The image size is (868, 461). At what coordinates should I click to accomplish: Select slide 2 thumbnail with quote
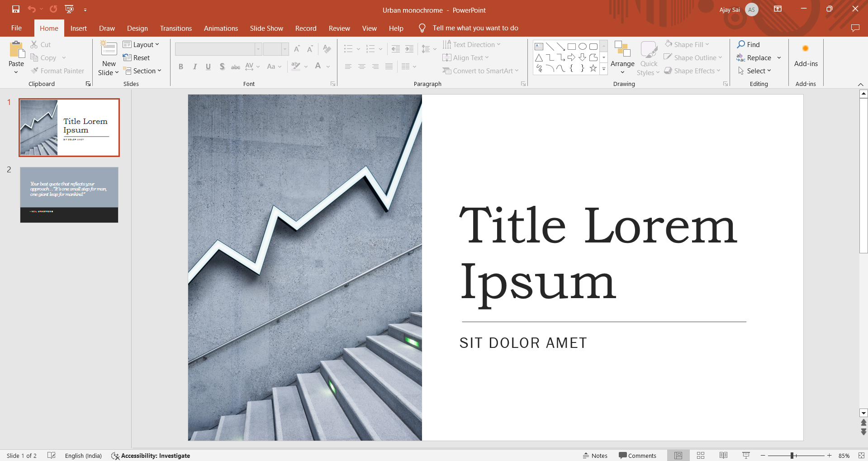coord(69,195)
